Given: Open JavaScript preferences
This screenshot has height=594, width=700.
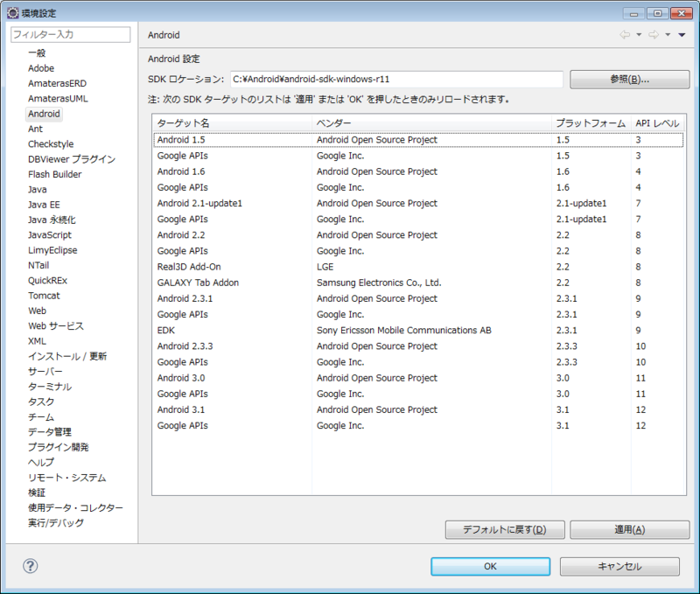Looking at the screenshot, I should point(50,235).
